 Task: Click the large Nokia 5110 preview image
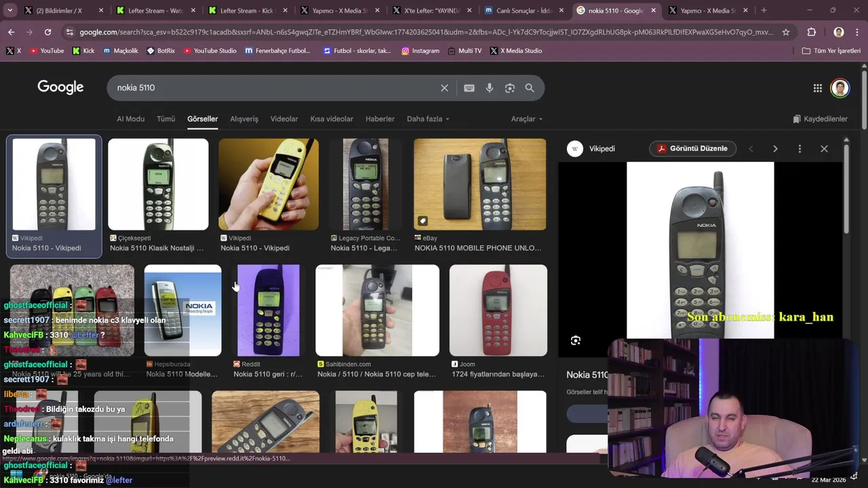[700, 249]
